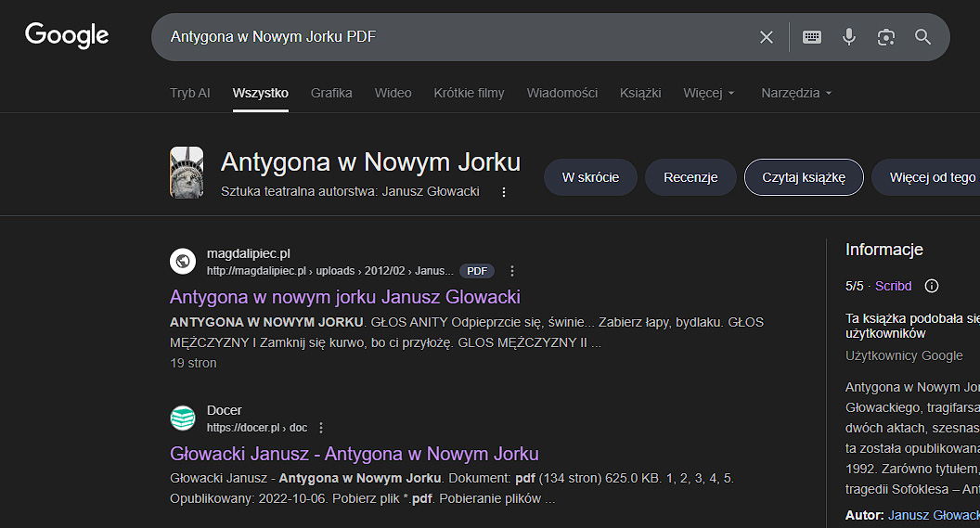
Task: Expand the Narzędzia dropdown
Action: coord(796,93)
